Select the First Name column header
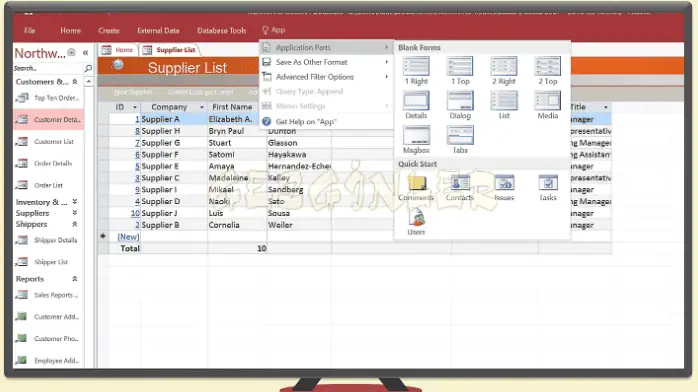 point(232,107)
